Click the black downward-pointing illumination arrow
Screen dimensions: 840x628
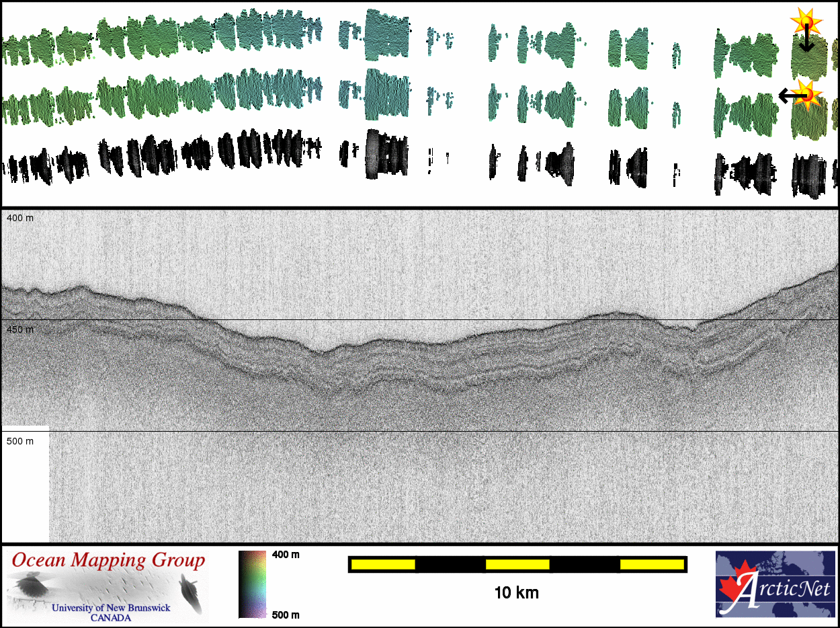point(806,42)
